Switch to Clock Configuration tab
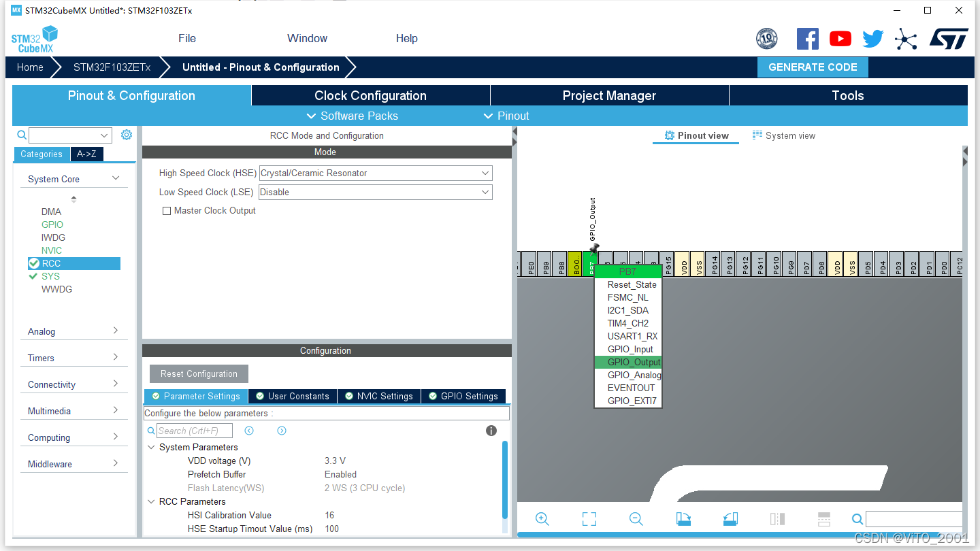This screenshot has width=980, height=551. point(371,95)
